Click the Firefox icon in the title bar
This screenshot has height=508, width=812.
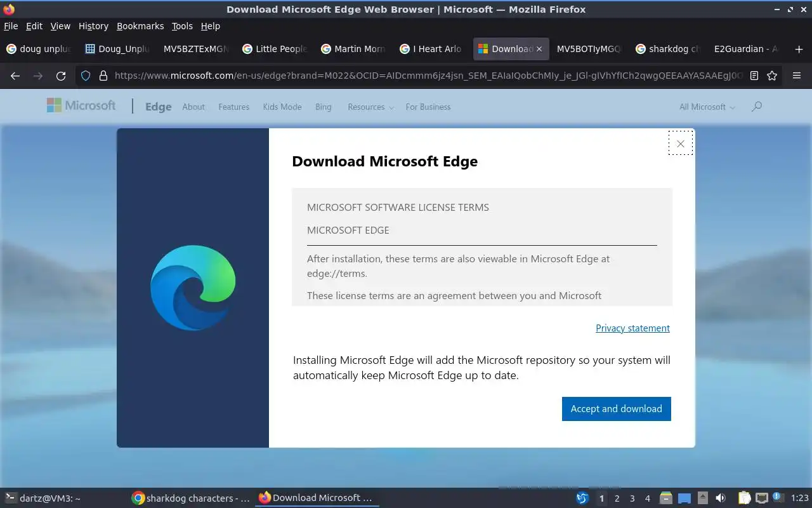(x=9, y=9)
